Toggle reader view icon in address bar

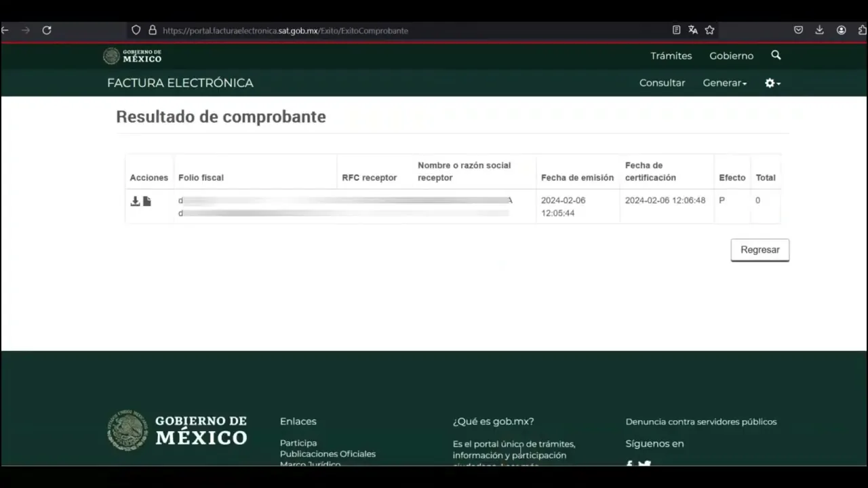[x=676, y=30]
